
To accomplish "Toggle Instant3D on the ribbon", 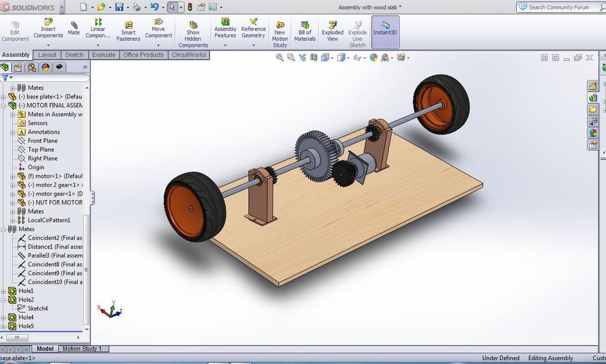I will coord(385,28).
